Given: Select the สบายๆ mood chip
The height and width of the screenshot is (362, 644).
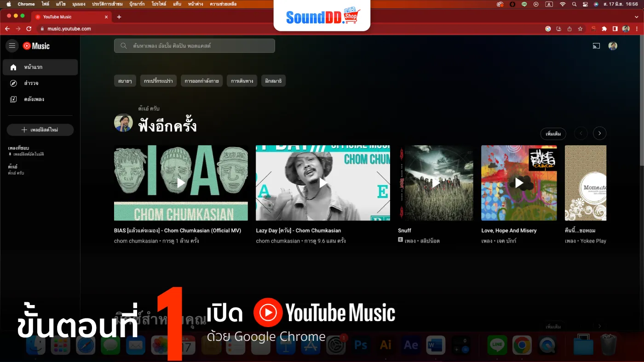Looking at the screenshot, I should coord(125,81).
